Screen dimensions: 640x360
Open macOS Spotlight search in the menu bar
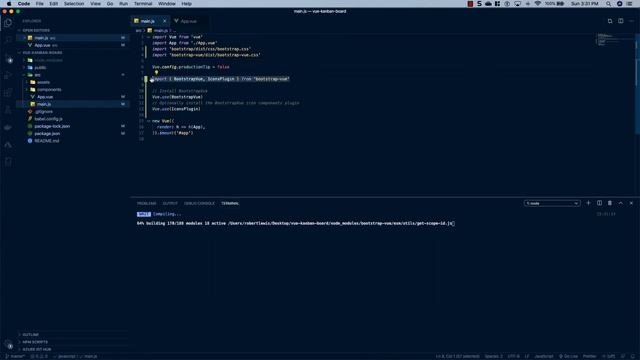[x=608, y=4]
